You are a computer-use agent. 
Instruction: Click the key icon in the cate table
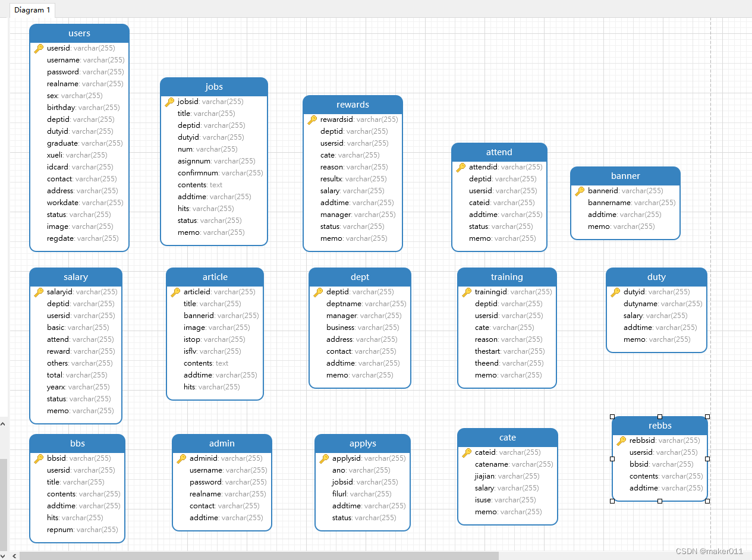coord(467,452)
